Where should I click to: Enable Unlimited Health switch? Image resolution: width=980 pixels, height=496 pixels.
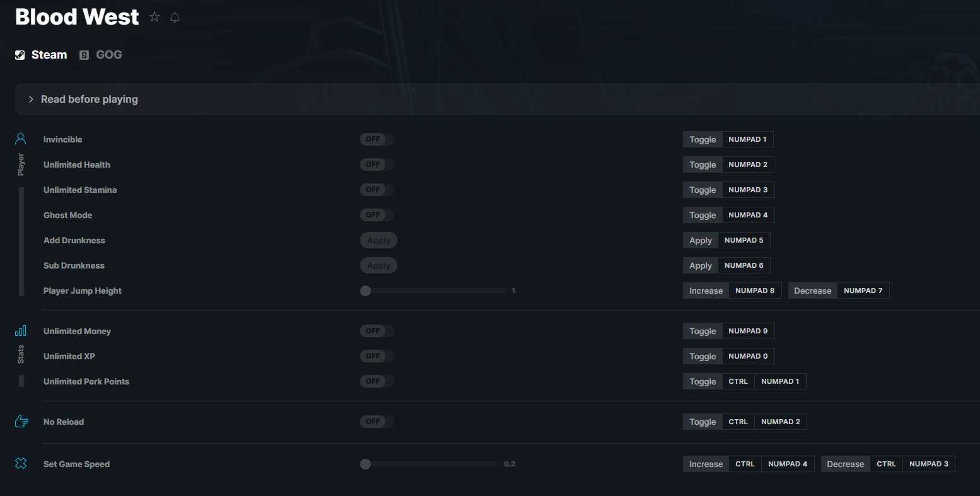pyautogui.click(x=376, y=164)
